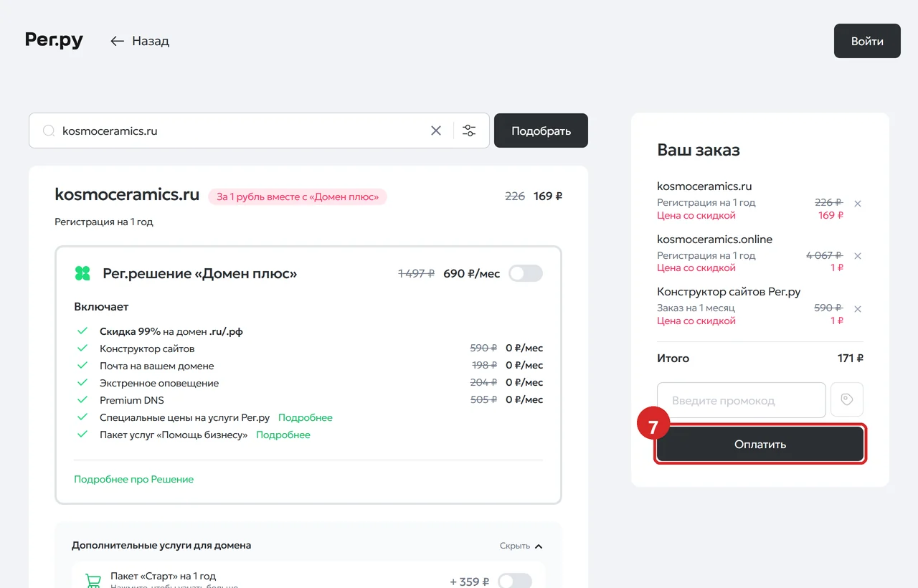This screenshot has width=918, height=588.
Task: Click the Ваш заказ heading
Action: [x=699, y=151]
